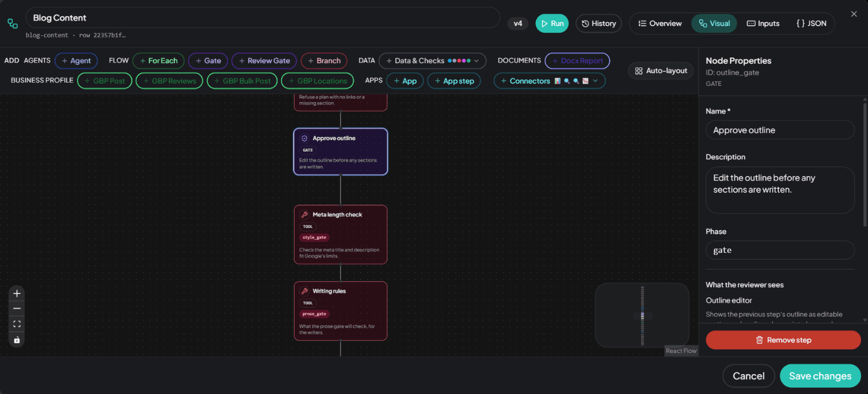
Task: Click the TOOL badge on Meta length check
Action: [x=307, y=226]
